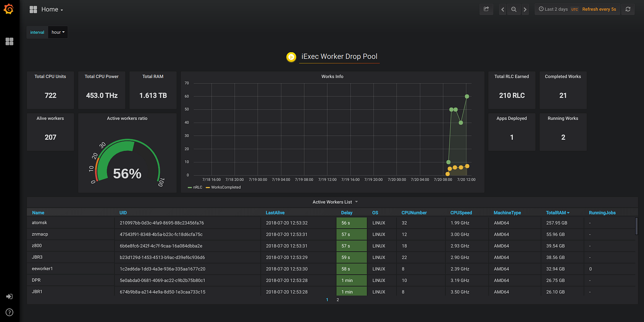This screenshot has width=644, height=322.
Task: Sort table by CPUNumber column header
Action: pos(414,213)
